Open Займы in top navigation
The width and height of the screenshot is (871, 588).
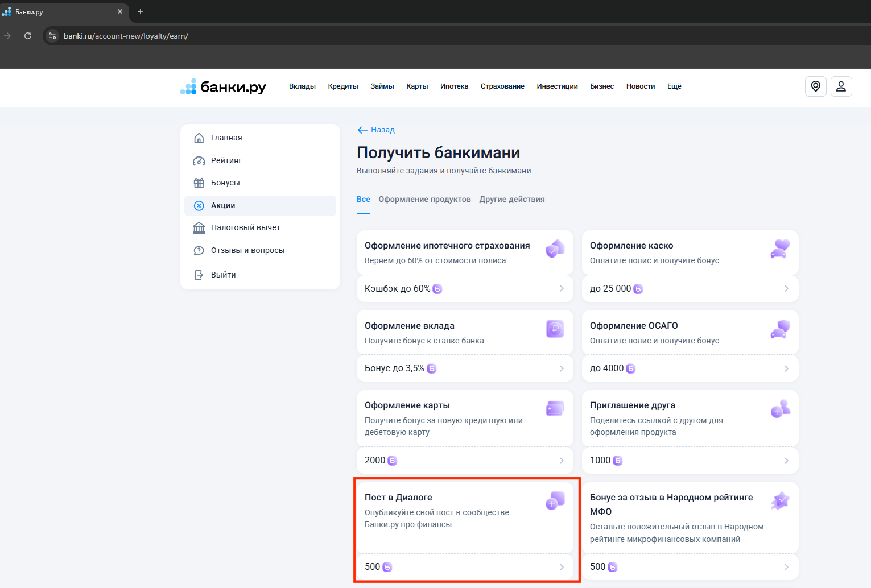point(382,86)
